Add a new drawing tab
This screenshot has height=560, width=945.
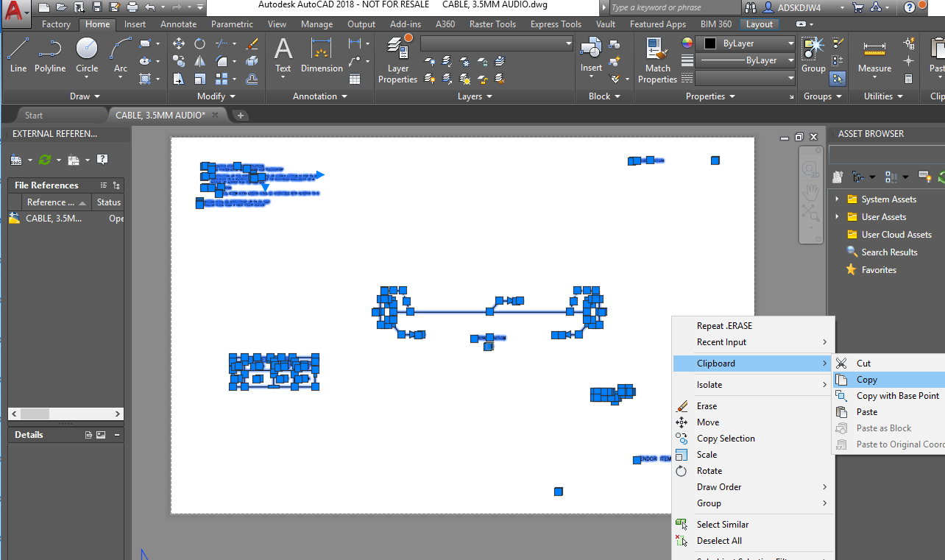pyautogui.click(x=240, y=116)
